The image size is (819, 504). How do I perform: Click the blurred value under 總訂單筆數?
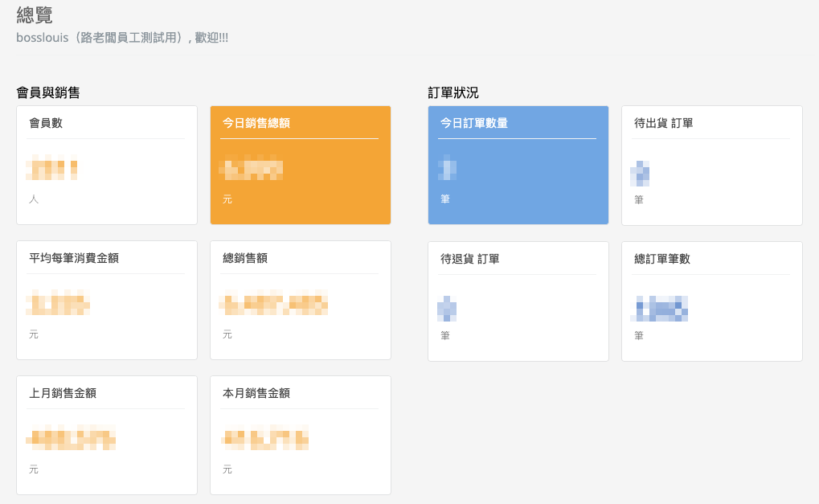click(659, 308)
